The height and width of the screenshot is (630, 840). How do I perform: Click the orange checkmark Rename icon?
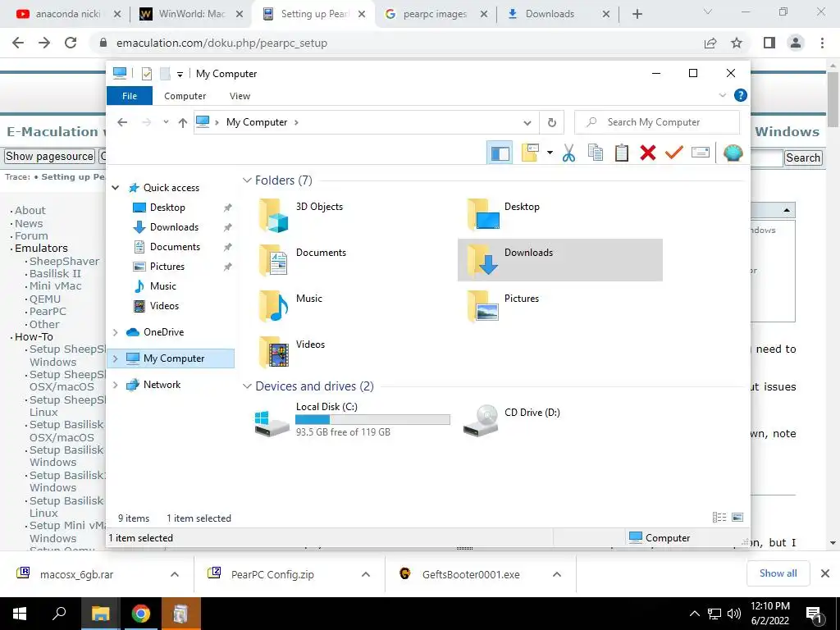pos(674,153)
